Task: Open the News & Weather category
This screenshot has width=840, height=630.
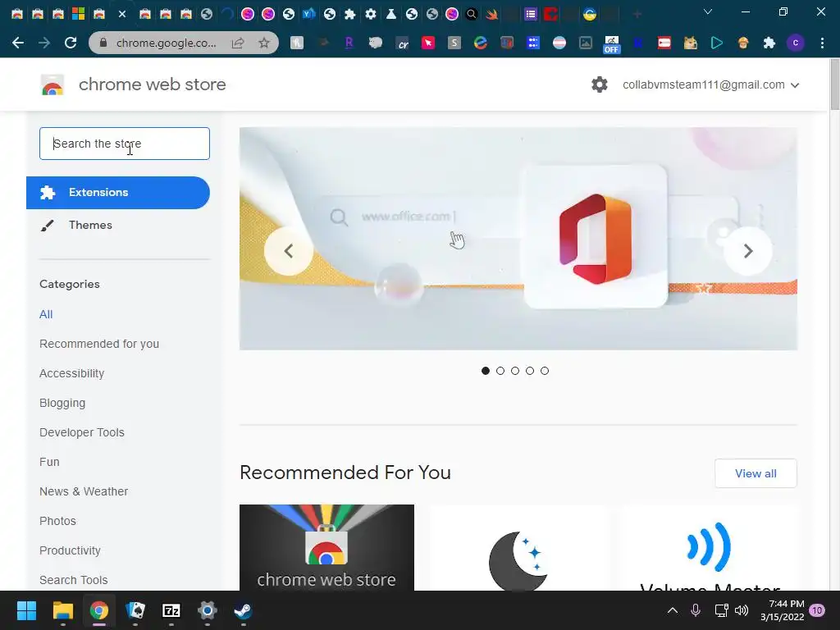Action: pyautogui.click(x=84, y=491)
